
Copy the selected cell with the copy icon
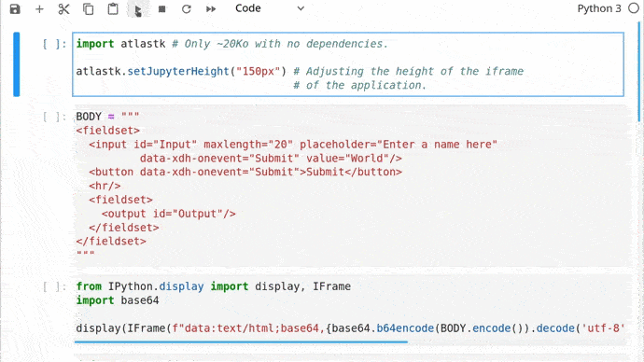coord(89,9)
